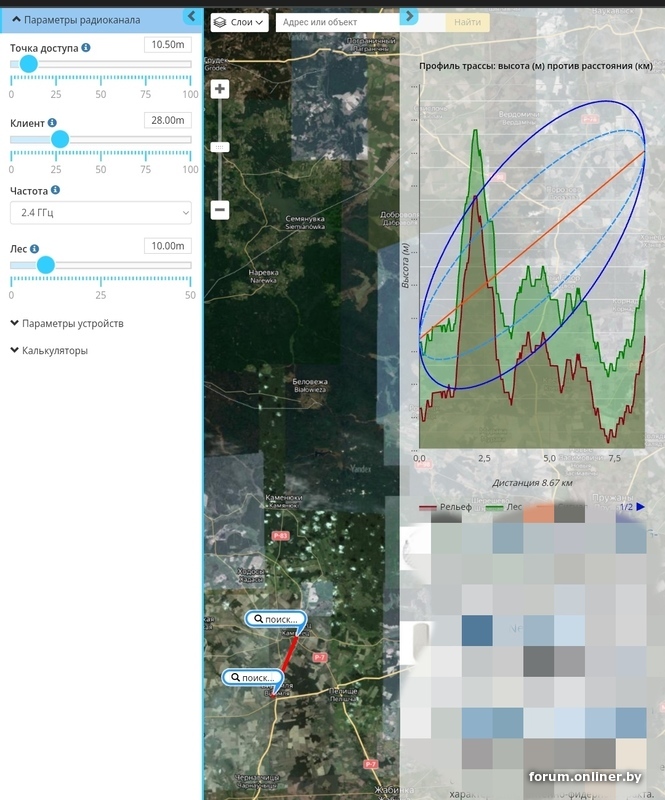Viewport: 665px width, 800px height.
Task: Click the Клиент height slider handle
Action: (x=60, y=139)
